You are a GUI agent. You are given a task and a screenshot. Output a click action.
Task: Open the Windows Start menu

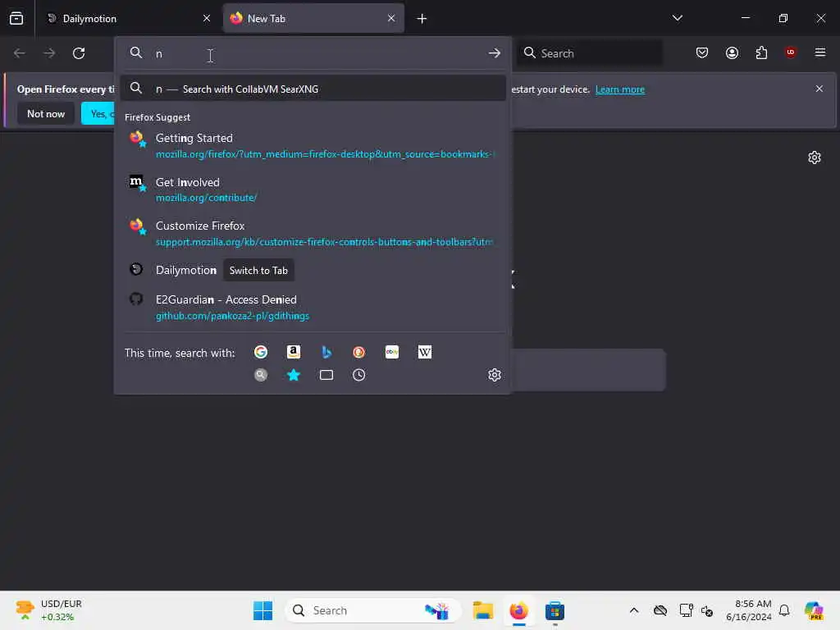pyautogui.click(x=262, y=610)
